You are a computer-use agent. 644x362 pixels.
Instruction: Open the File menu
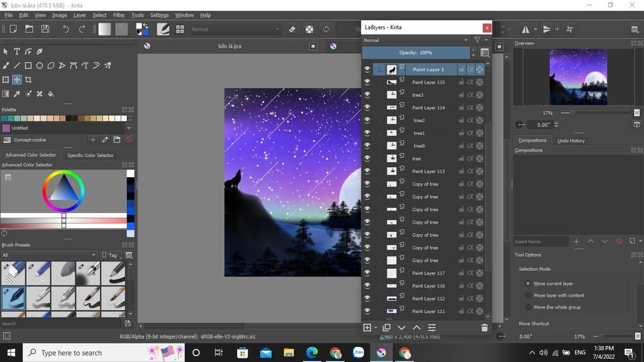(x=9, y=15)
